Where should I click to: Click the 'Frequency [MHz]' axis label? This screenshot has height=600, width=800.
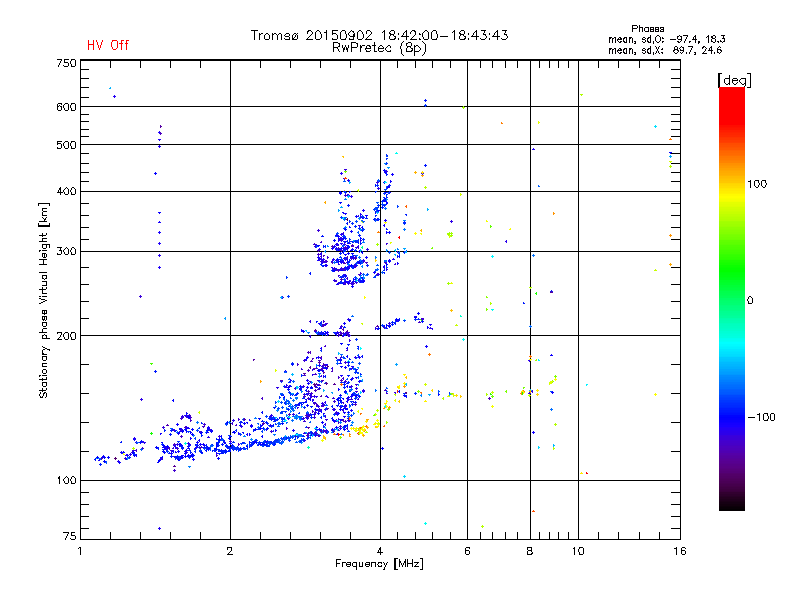379,564
